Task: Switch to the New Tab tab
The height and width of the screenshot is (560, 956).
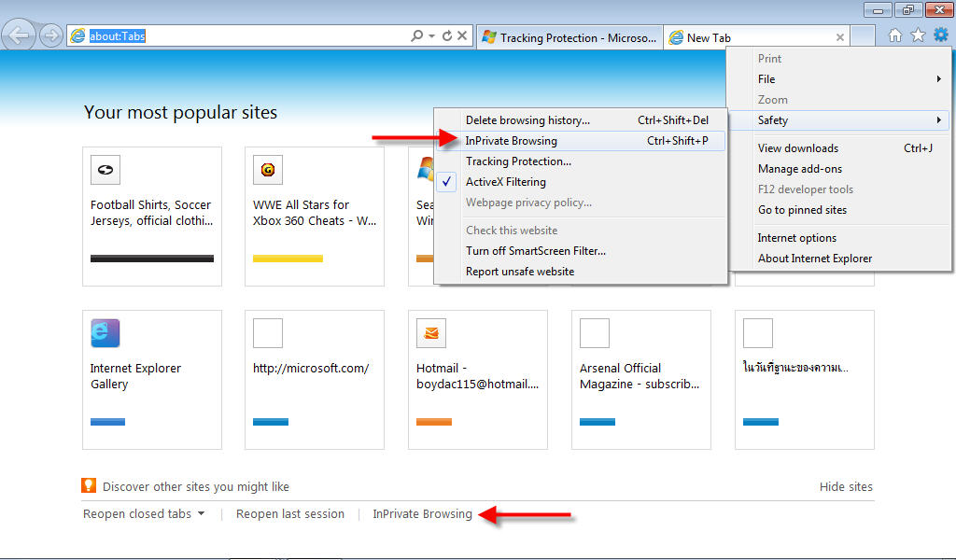Action: click(756, 37)
